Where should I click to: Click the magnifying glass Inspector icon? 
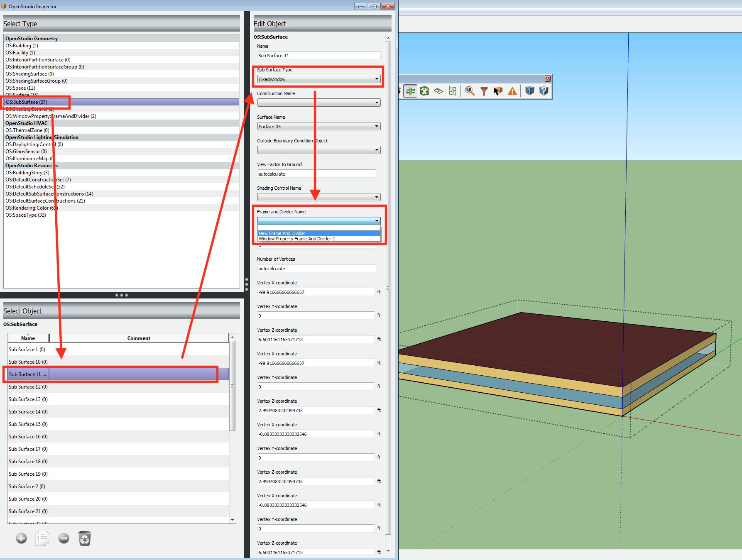[x=470, y=91]
